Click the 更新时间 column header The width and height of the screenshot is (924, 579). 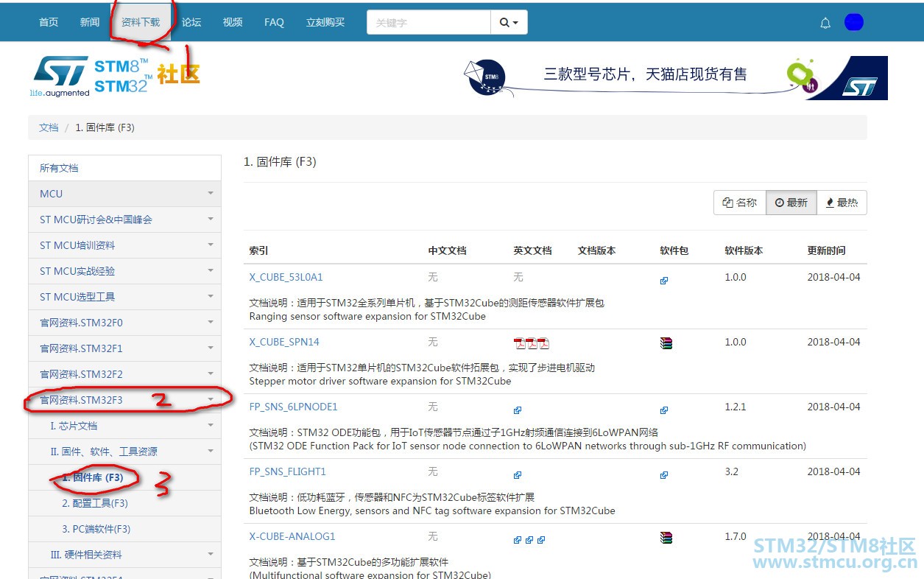click(826, 251)
